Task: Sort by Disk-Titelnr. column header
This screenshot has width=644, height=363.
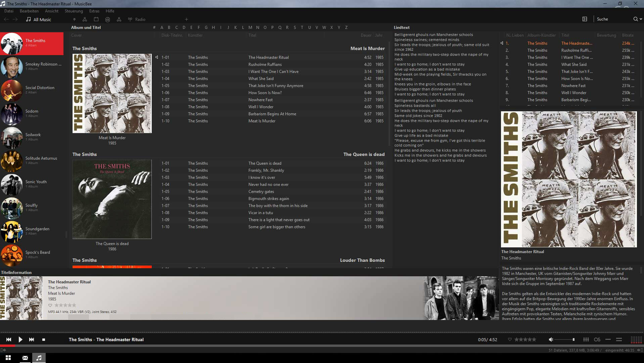Action: pos(172,35)
